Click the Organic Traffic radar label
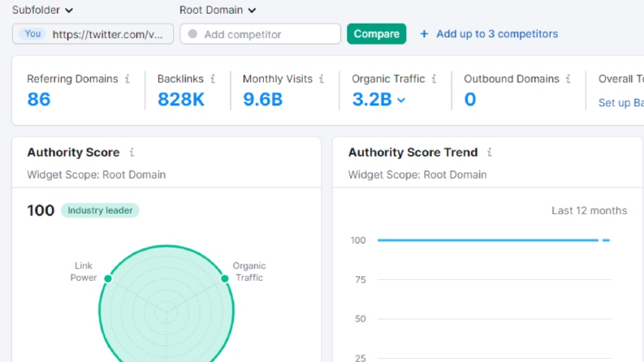The height and width of the screenshot is (362, 644). tap(249, 272)
